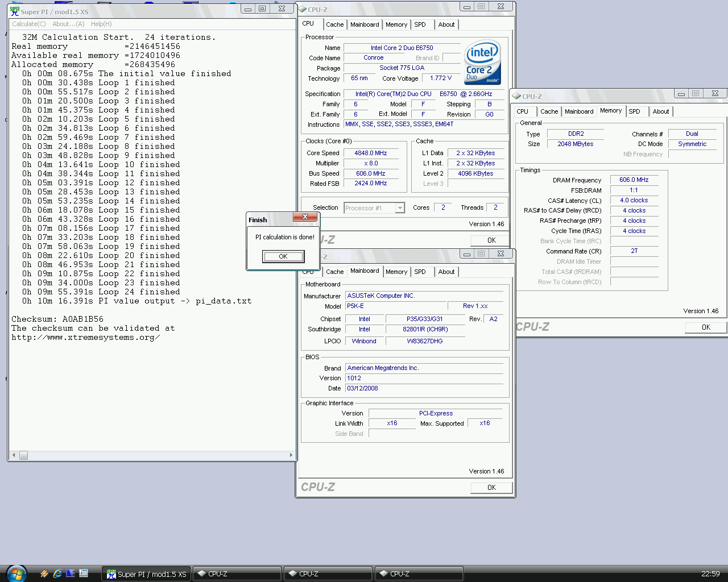
Task: Click the Command Rate 2T value
Action: pyautogui.click(x=634, y=251)
